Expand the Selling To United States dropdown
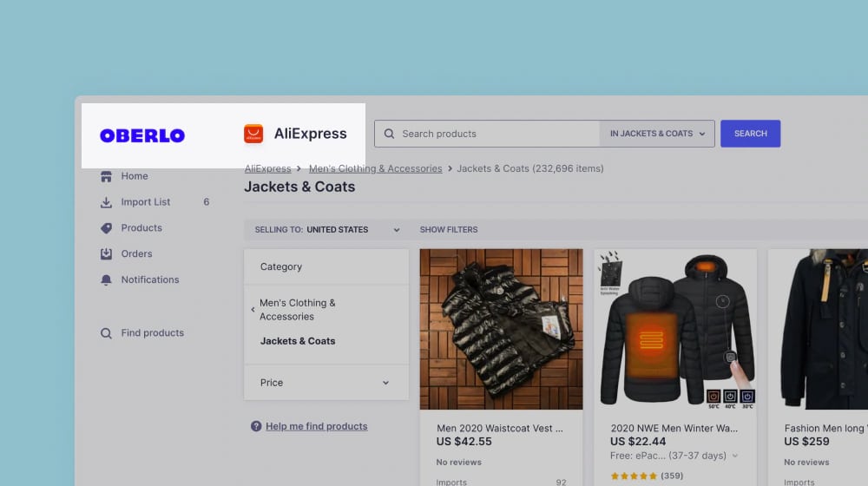The image size is (868, 486). coord(327,230)
